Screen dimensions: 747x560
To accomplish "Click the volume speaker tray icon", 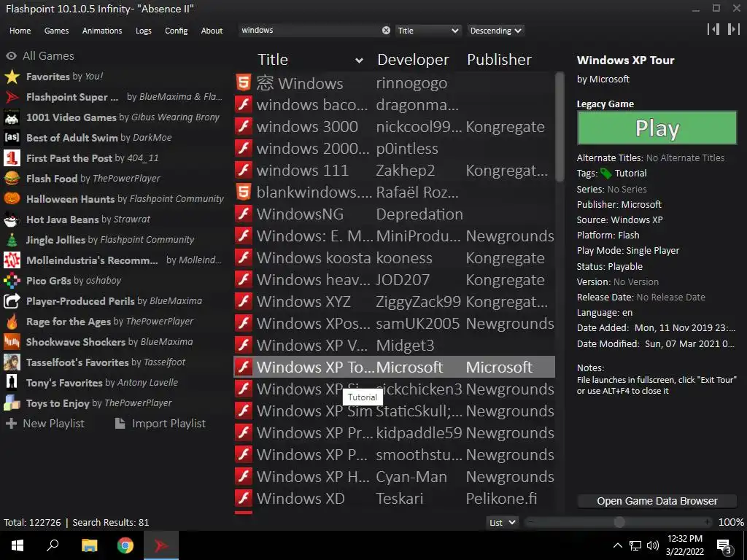I will [x=653, y=545].
